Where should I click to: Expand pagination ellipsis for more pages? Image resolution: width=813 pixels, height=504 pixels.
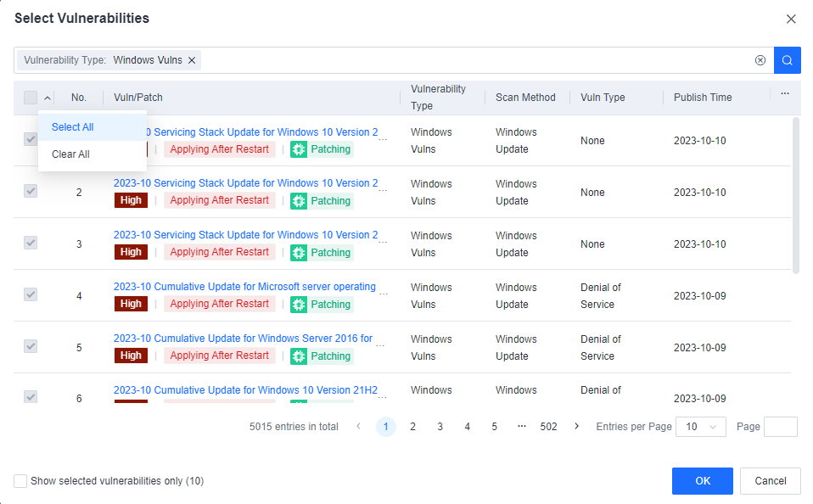pos(521,427)
